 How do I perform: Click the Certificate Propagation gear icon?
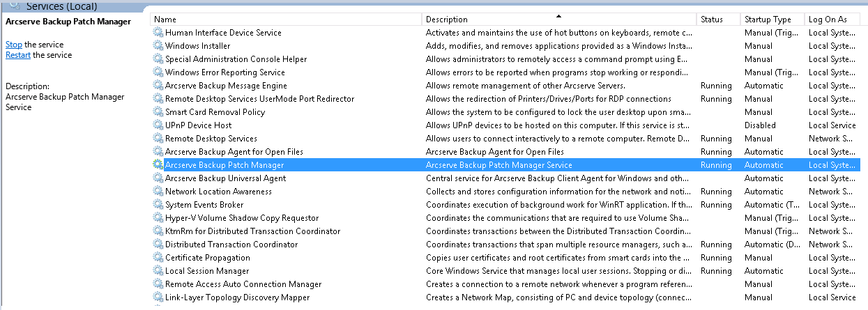pyautogui.click(x=158, y=258)
